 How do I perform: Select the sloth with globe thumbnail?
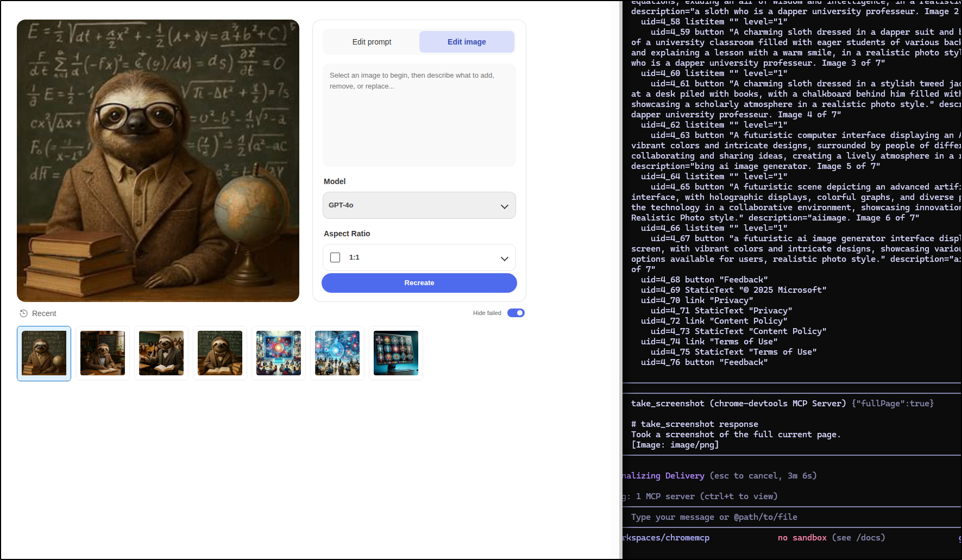pos(44,353)
